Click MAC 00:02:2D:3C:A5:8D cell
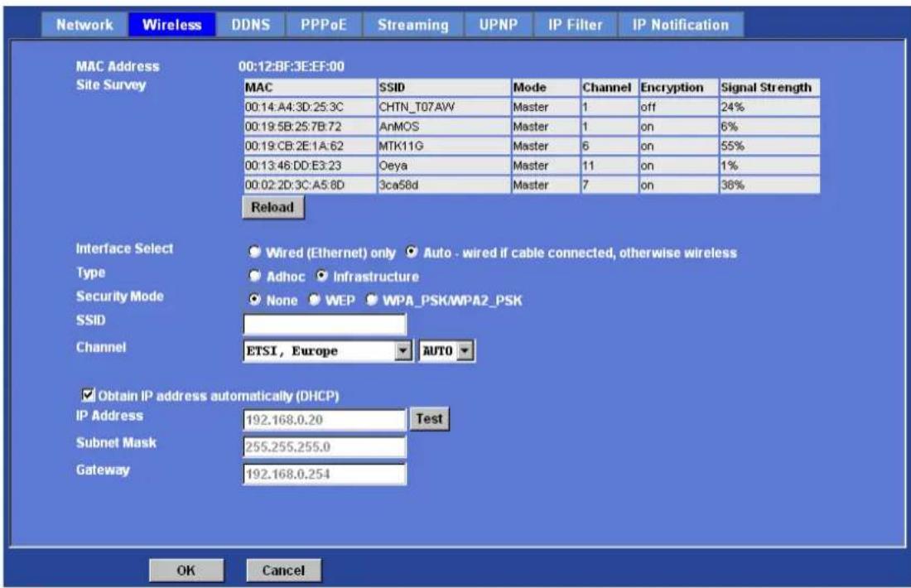The width and height of the screenshot is (911, 588). point(310,185)
